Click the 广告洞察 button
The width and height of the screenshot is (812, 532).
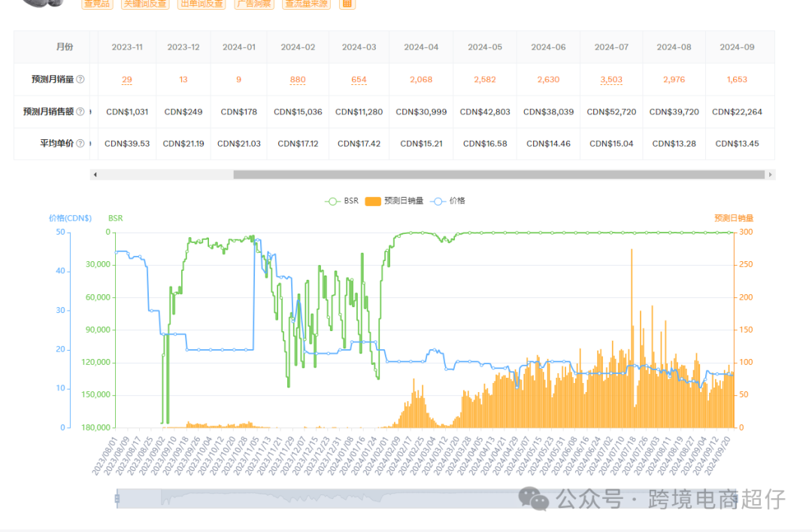(x=254, y=4)
